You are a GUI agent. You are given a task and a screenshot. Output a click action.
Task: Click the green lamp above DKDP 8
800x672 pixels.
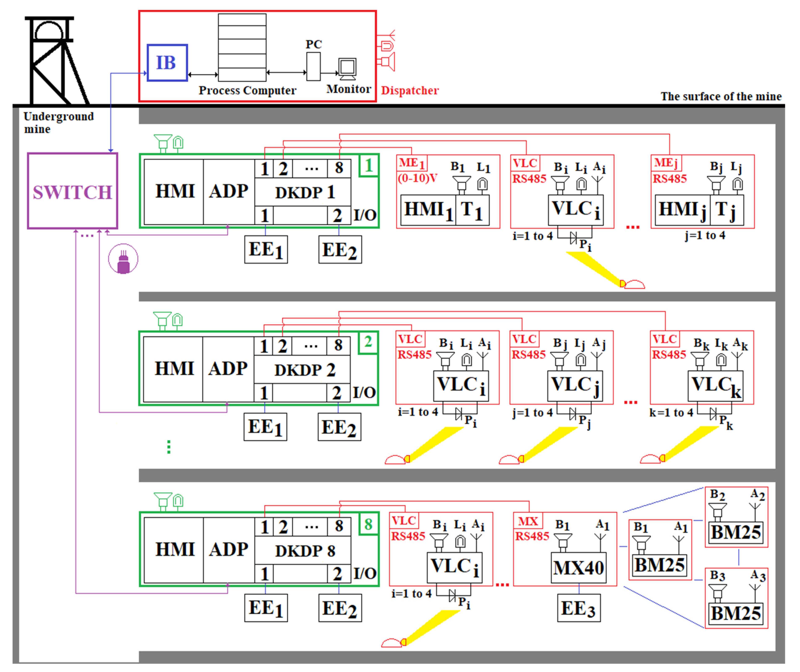pos(178,501)
